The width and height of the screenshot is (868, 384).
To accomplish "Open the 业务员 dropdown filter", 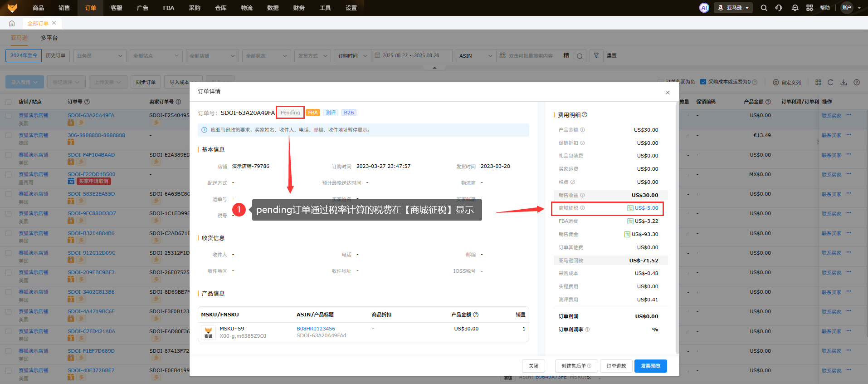I will pyautogui.click(x=100, y=55).
